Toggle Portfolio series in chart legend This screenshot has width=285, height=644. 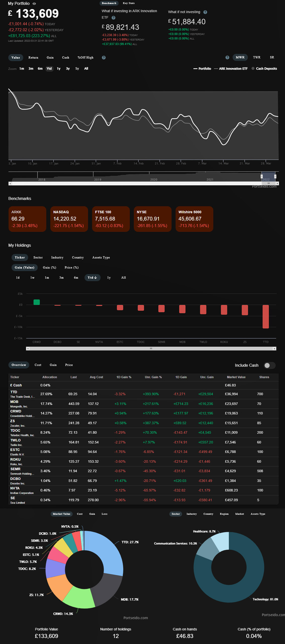point(202,69)
